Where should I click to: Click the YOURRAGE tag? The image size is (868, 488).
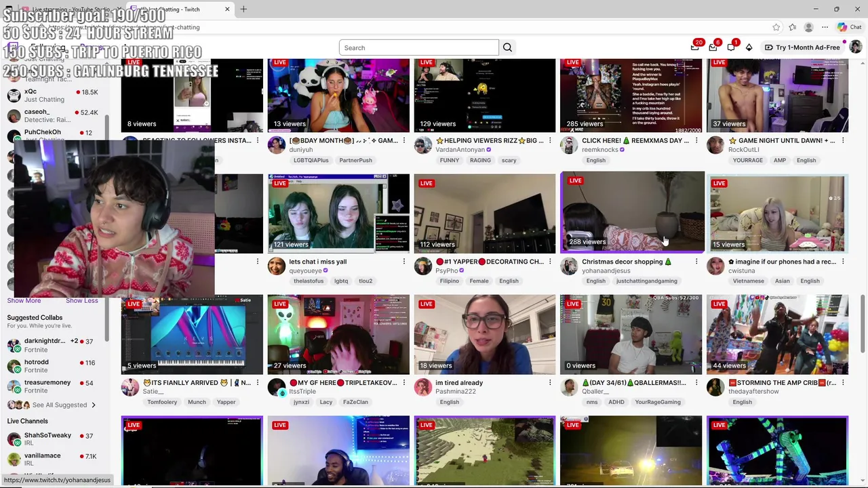coord(746,160)
